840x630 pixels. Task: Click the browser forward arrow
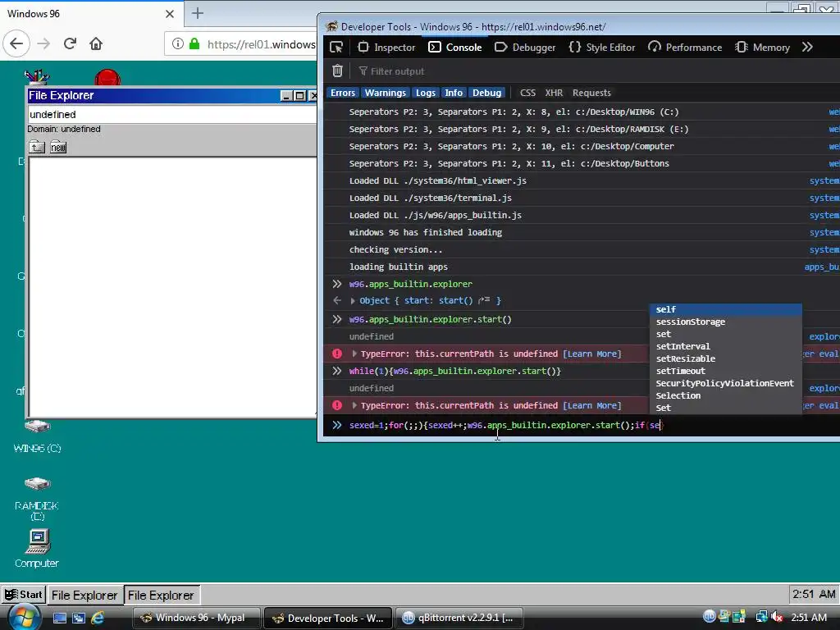point(43,43)
